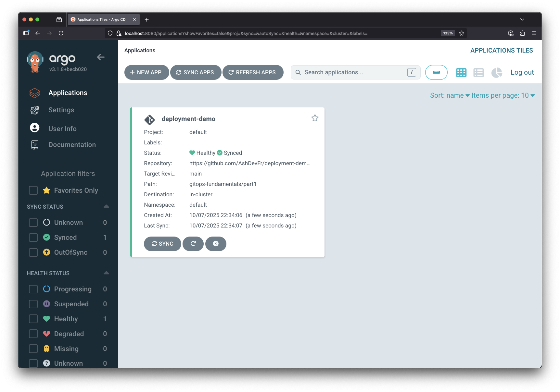Switch to summary pie chart view
The image size is (560, 392).
point(496,73)
